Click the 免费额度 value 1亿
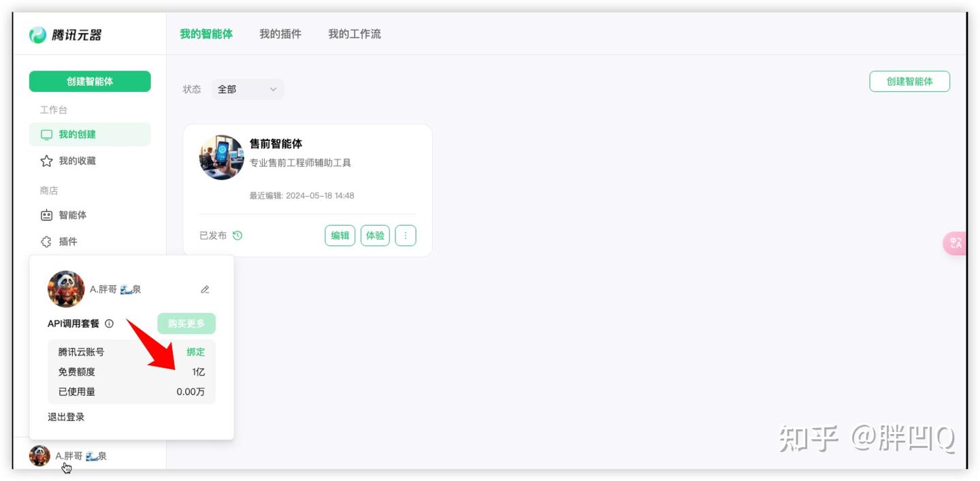 coord(199,372)
